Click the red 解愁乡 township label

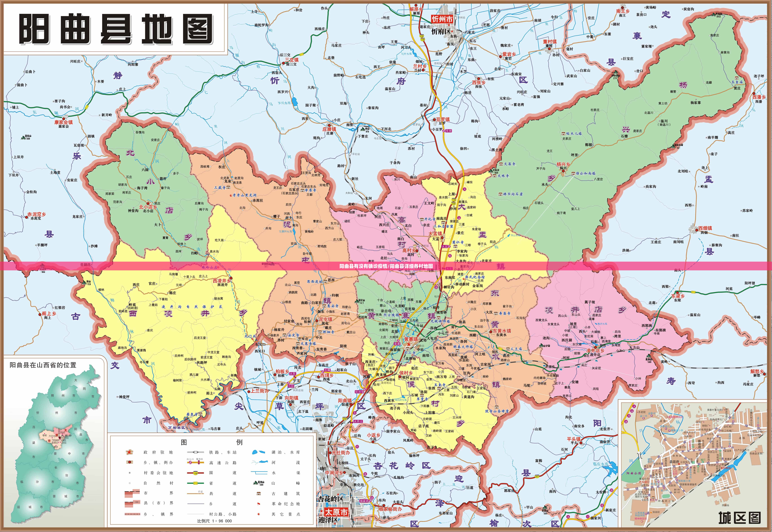[x=757, y=371]
